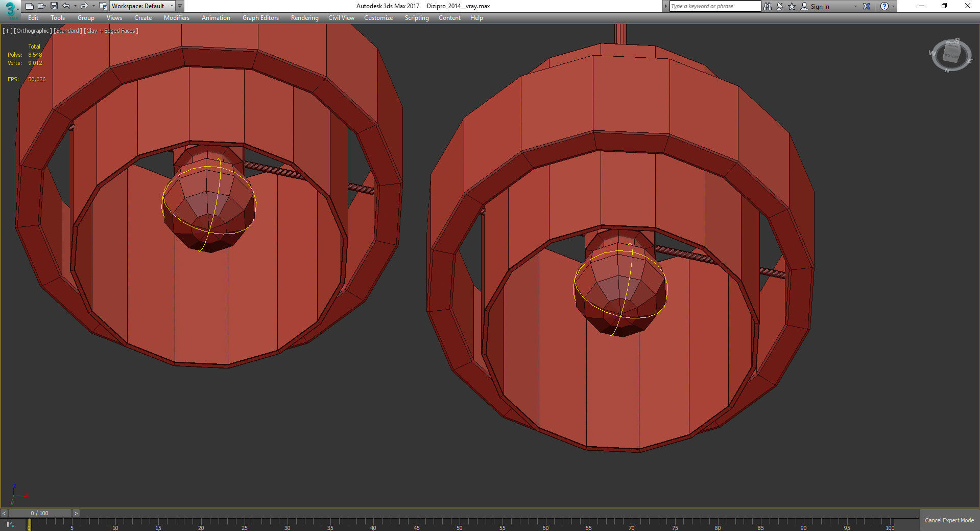The image size is (980, 531).
Task: Save the current scene with the floppy icon
Action: tap(54, 6)
